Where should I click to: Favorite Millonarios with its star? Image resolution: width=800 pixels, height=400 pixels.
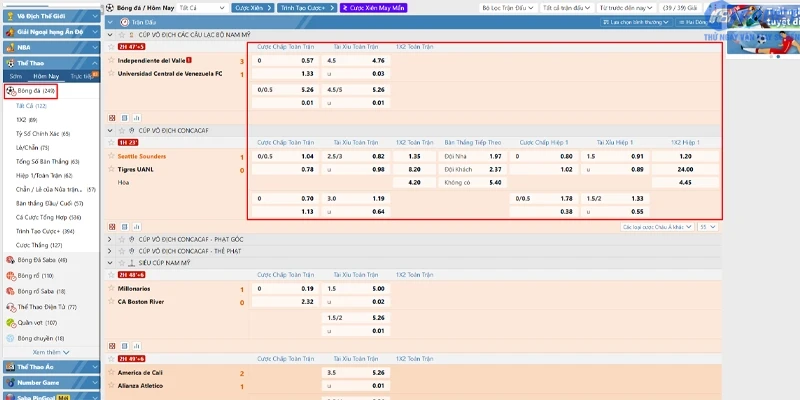pyautogui.click(x=111, y=288)
